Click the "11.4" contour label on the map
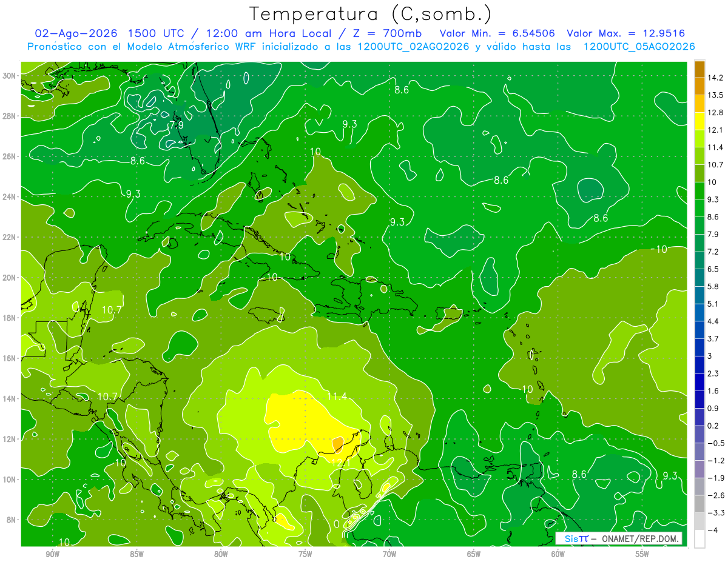This screenshot has height=562, width=728. point(337,396)
